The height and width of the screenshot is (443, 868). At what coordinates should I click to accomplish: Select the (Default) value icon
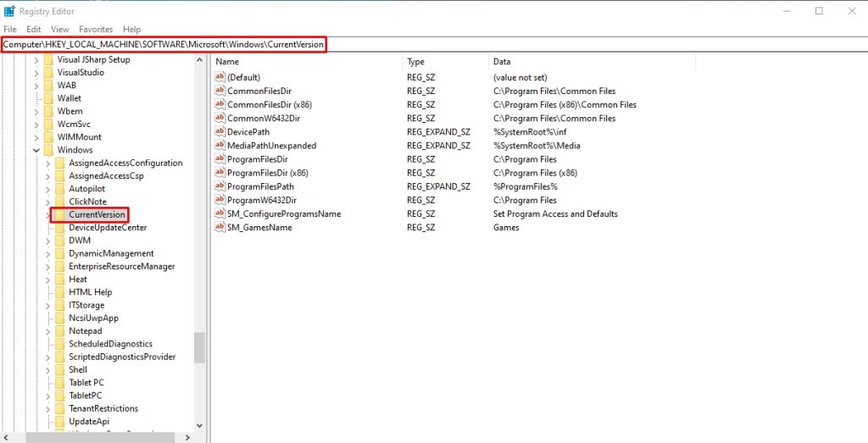(x=220, y=77)
